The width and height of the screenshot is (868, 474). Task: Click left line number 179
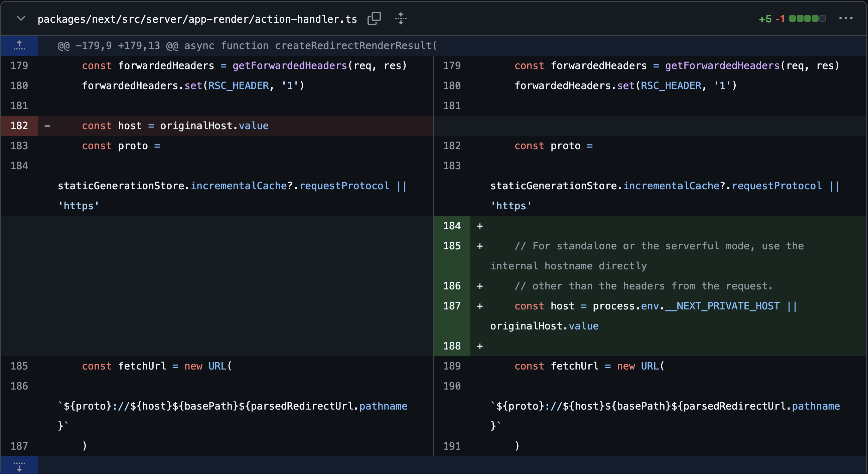(19, 66)
